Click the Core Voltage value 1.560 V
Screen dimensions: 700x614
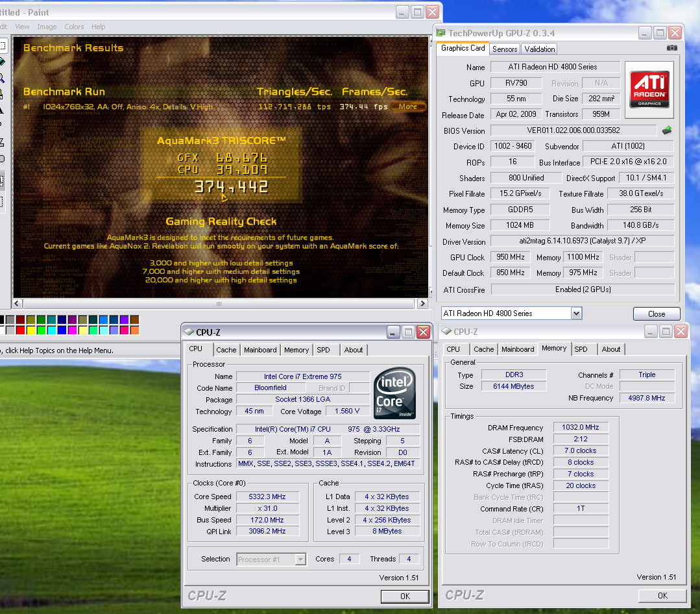(x=347, y=411)
